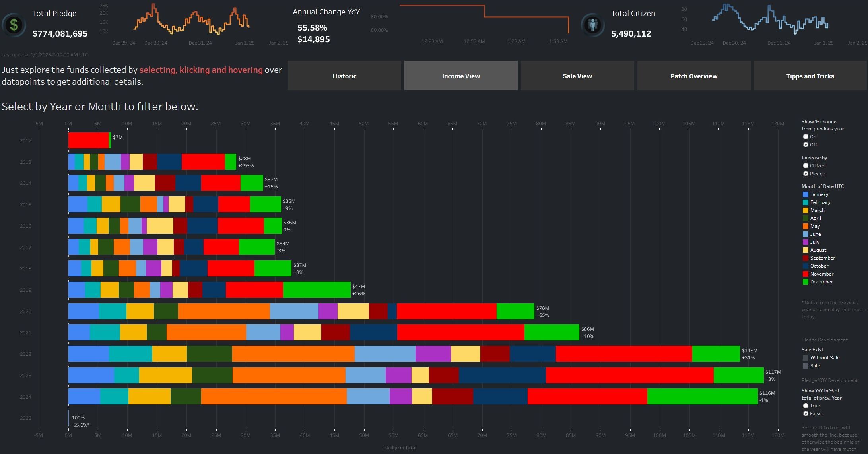Click the 2024 December bar segment
868x454 pixels.
(x=702, y=397)
